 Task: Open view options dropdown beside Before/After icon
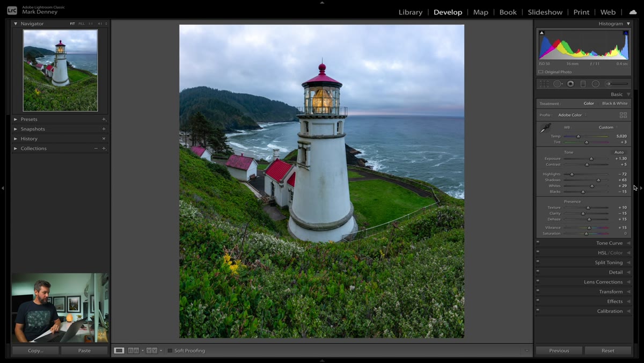pos(161,351)
